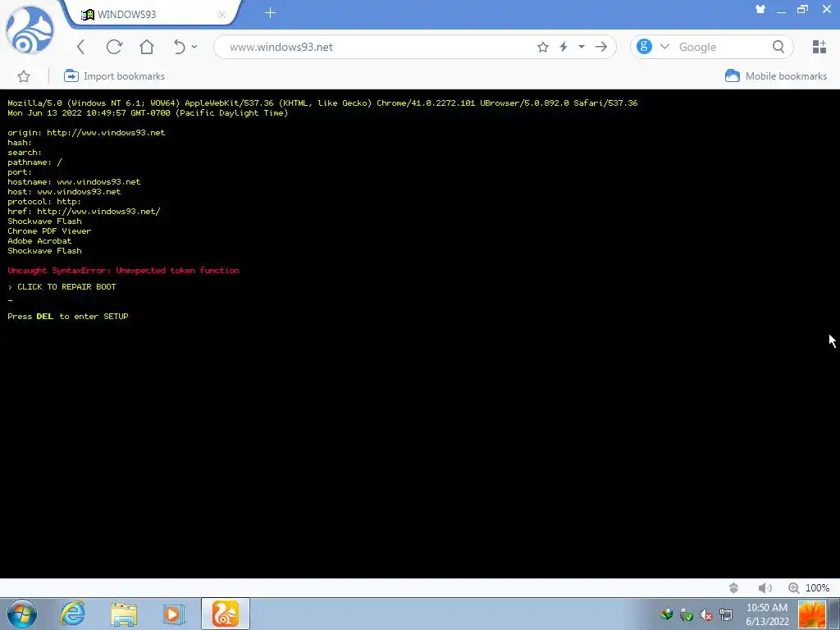Open Mobile bookmarks
This screenshot has width=840, height=630.
tap(776, 76)
